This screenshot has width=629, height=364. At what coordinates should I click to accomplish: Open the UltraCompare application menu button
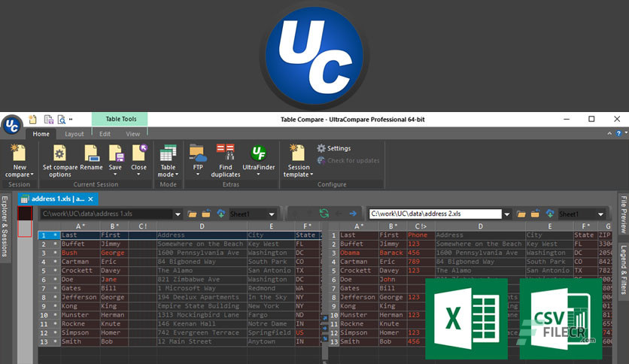(11, 126)
